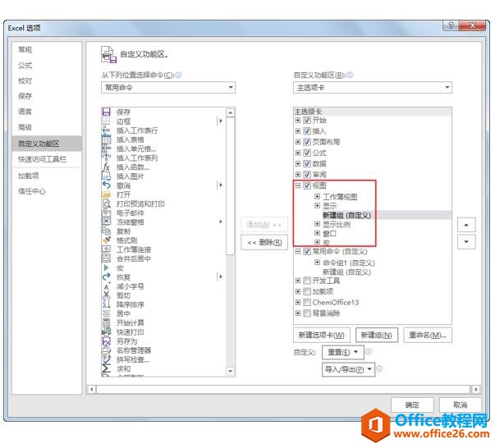
Task: Click down arrow of command list scrollbar
Action: (x=231, y=372)
